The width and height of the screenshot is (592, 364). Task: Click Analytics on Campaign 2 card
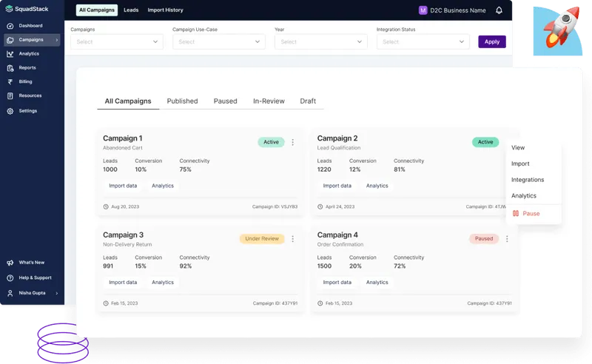tap(377, 186)
